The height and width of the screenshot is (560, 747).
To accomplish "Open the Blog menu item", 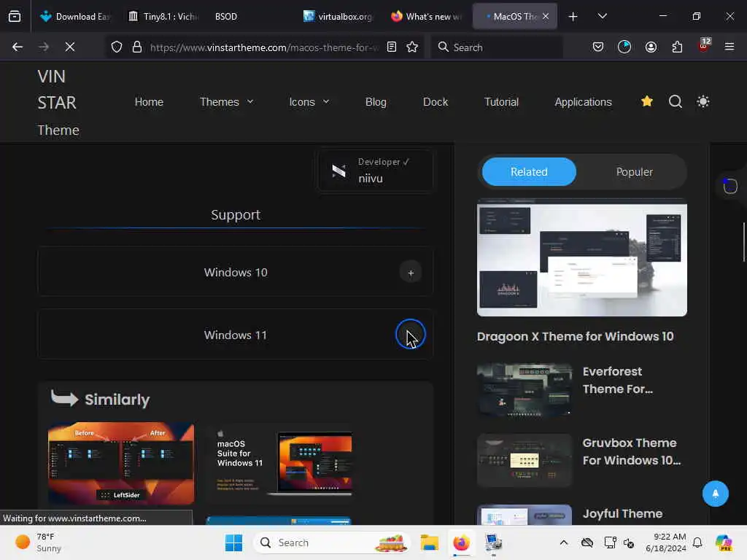I will pos(376,102).
